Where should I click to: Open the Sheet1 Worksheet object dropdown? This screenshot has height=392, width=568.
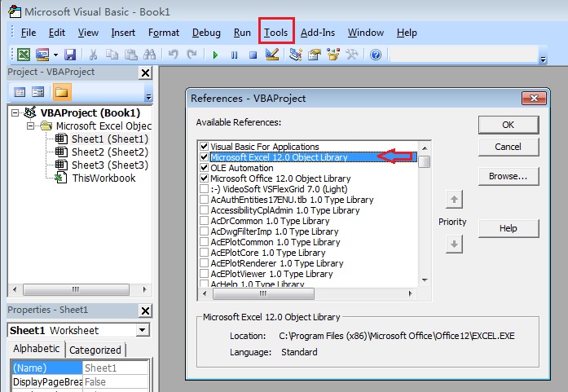coord(142,330)
